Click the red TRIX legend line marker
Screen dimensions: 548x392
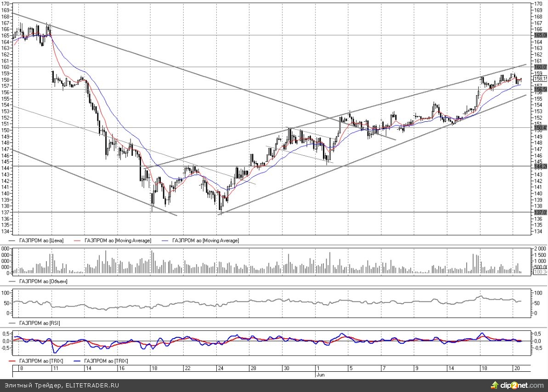[13, 361]
